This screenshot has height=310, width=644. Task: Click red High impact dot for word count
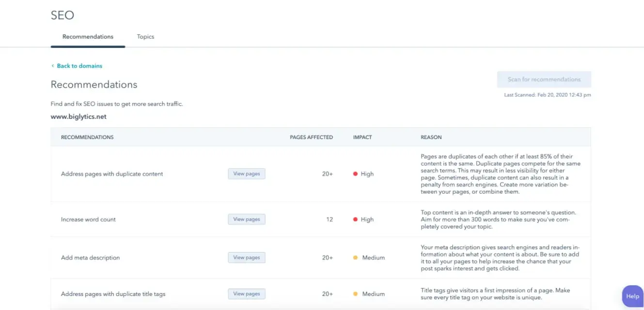pyautogui.click(x=355, y=219)
